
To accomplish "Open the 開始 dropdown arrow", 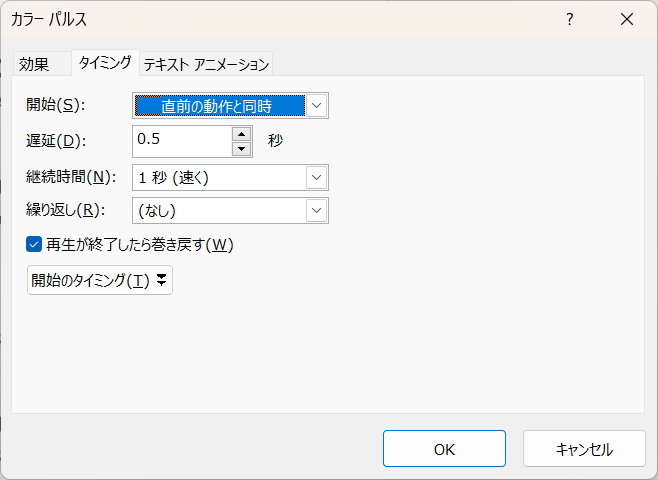I will tap(316, 105).
